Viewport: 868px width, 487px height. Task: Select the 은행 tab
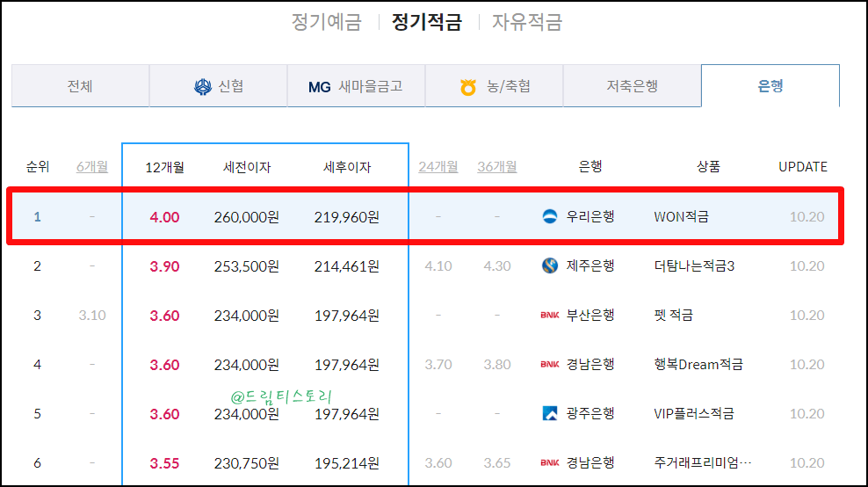tap(770, 86)
